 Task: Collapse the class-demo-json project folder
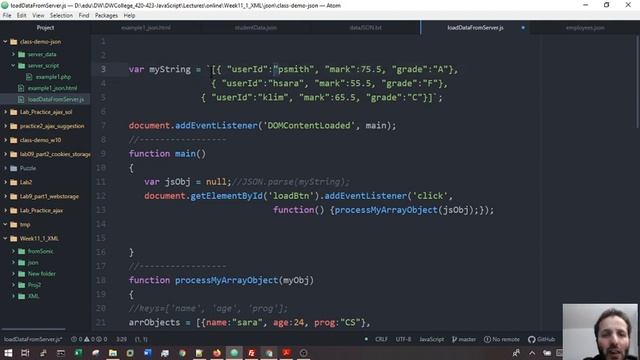pos(5,42)
